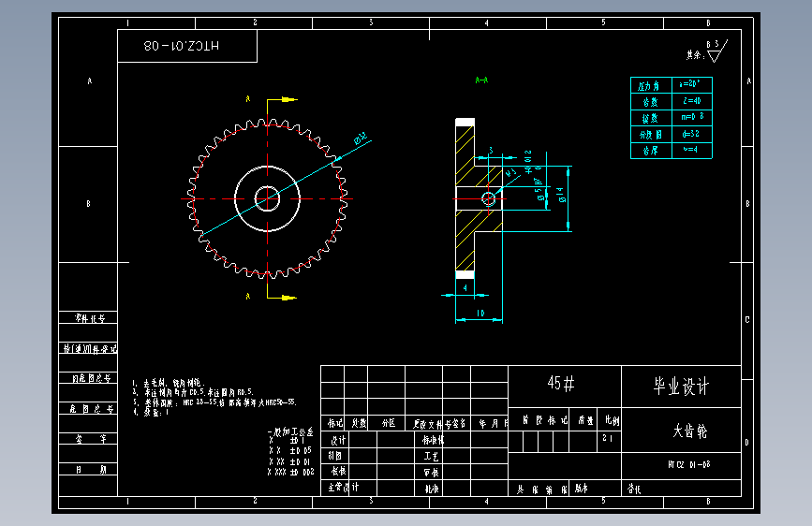The image size is (812, 526).
Task: Click the module cell m=0.8
Action: 692,117
